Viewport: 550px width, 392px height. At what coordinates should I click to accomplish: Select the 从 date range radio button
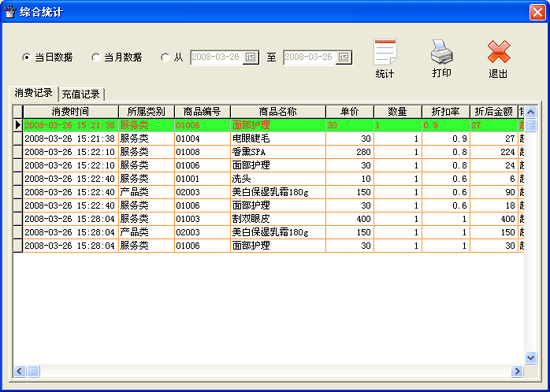165,57
